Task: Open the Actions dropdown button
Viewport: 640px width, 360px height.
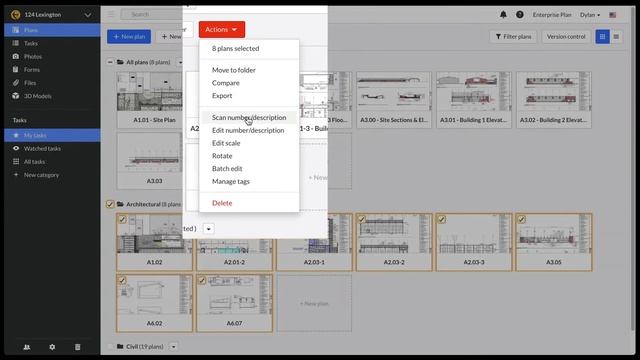Action: coord(222,29)
